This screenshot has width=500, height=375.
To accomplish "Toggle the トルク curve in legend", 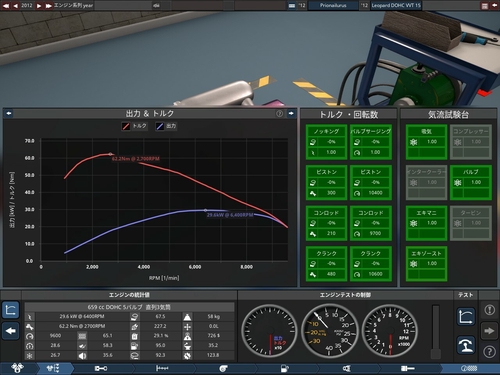I will (135, 126).
